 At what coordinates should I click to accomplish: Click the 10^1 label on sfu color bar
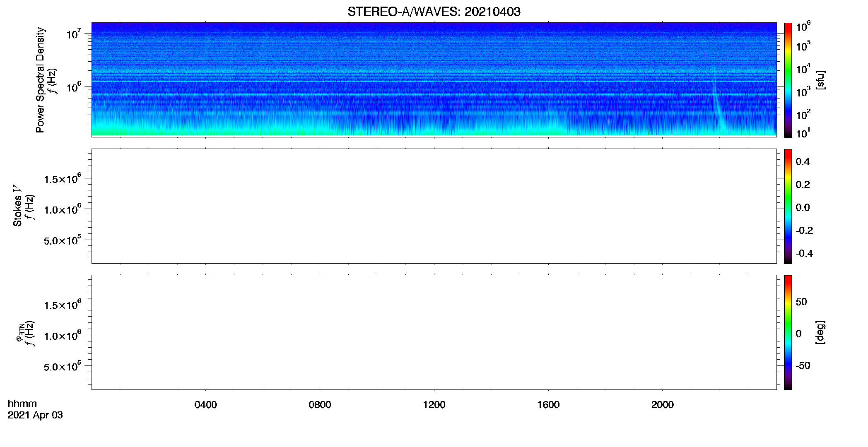[x=803, y=133]
